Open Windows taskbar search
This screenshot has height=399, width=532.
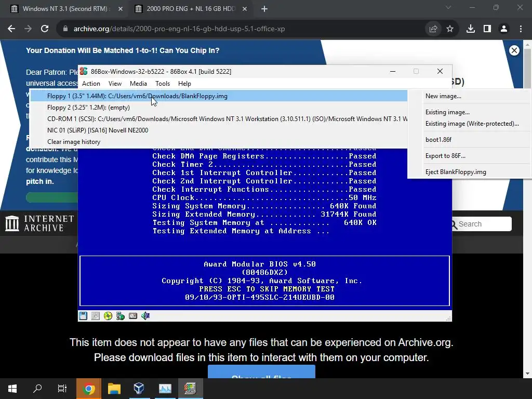point(37,389)
